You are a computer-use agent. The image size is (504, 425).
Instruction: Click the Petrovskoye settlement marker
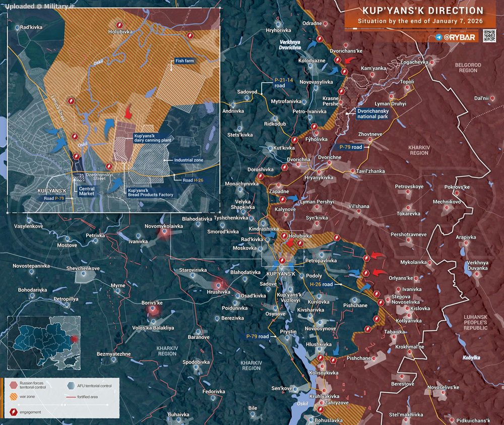point(408,192)
